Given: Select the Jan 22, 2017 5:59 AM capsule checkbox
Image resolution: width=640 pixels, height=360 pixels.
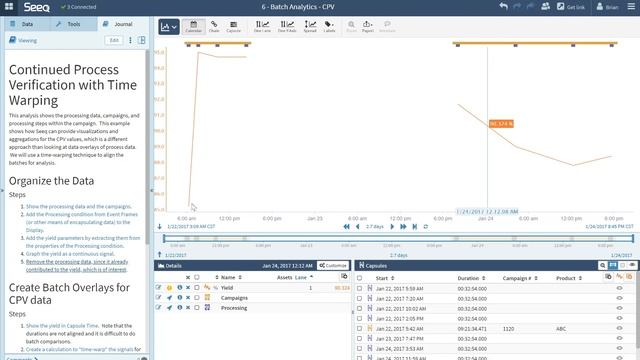Looking at the screenshot, I should click(x=360, y=289).
